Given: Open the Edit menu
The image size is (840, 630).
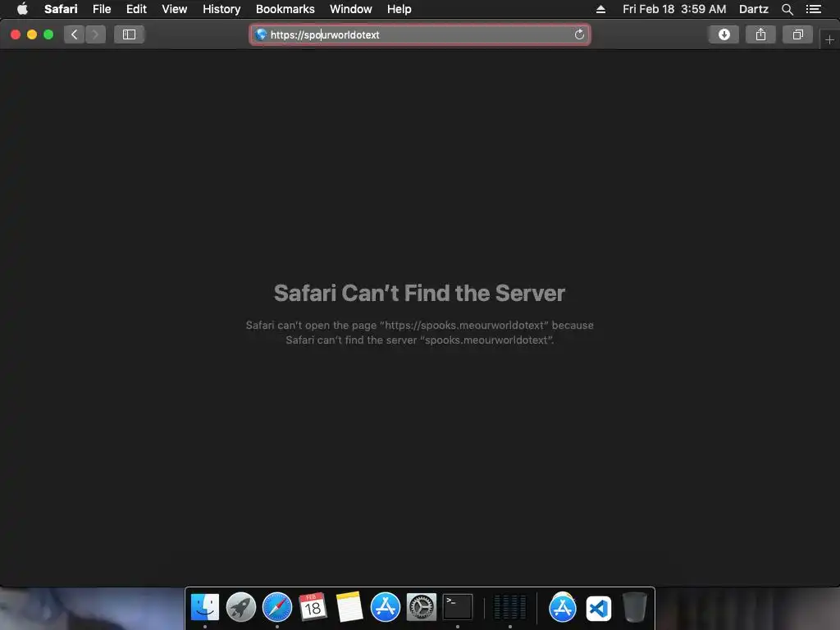Looking at the screenshot, I should click(x=136, y=9).
